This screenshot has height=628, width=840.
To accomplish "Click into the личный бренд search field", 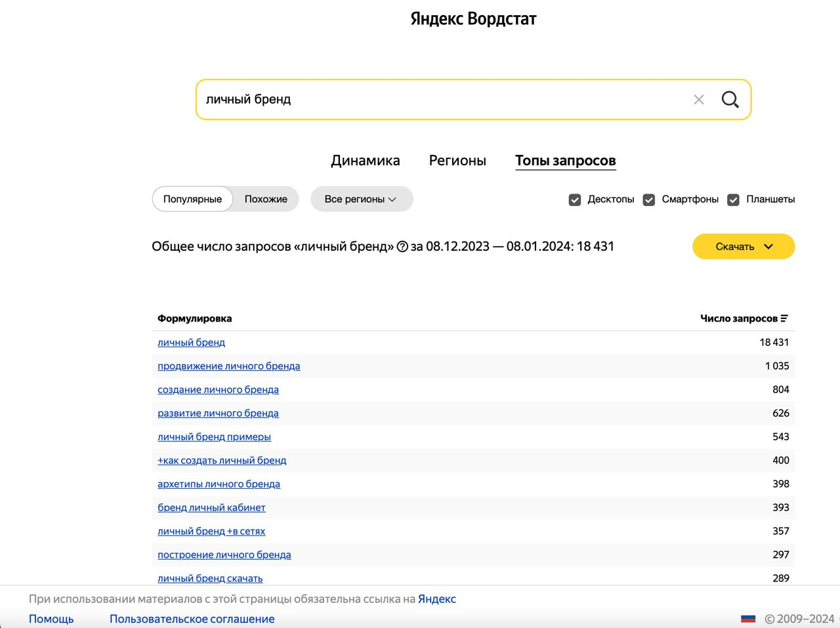I will point(440,100).
